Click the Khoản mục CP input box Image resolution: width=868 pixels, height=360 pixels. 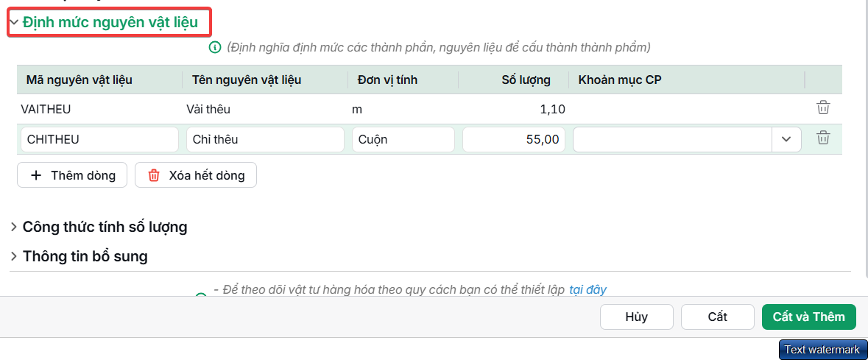click(673, 140)
